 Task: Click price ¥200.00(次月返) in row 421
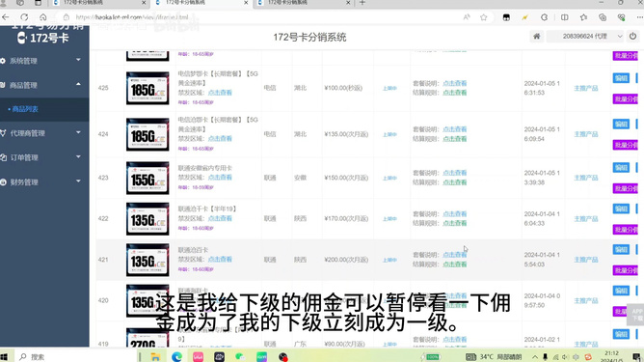pos(346,260)
